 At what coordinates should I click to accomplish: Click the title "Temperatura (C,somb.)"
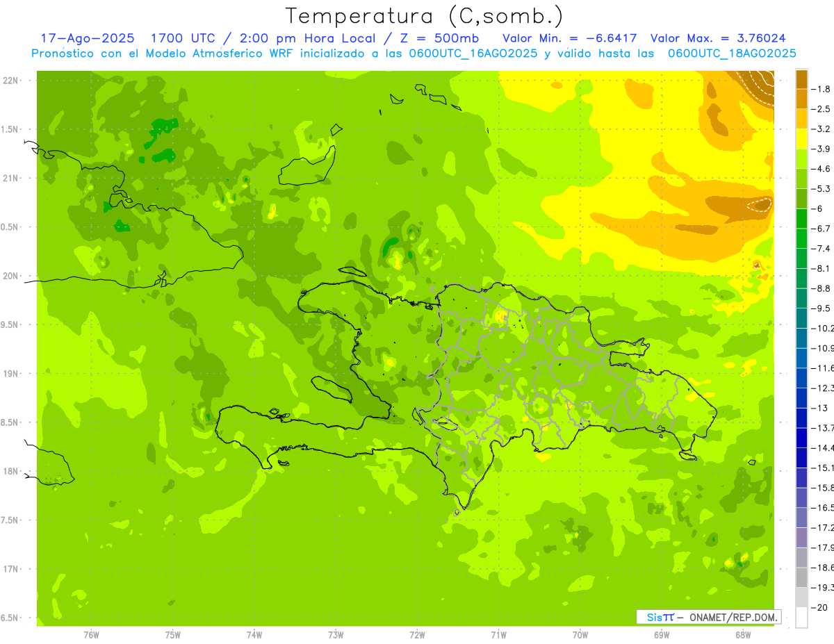425,16
